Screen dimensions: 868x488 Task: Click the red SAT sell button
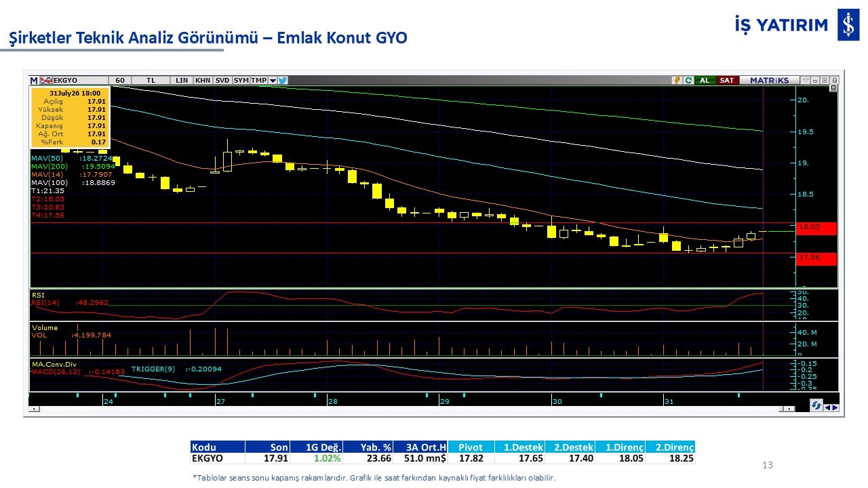[726, 80]
